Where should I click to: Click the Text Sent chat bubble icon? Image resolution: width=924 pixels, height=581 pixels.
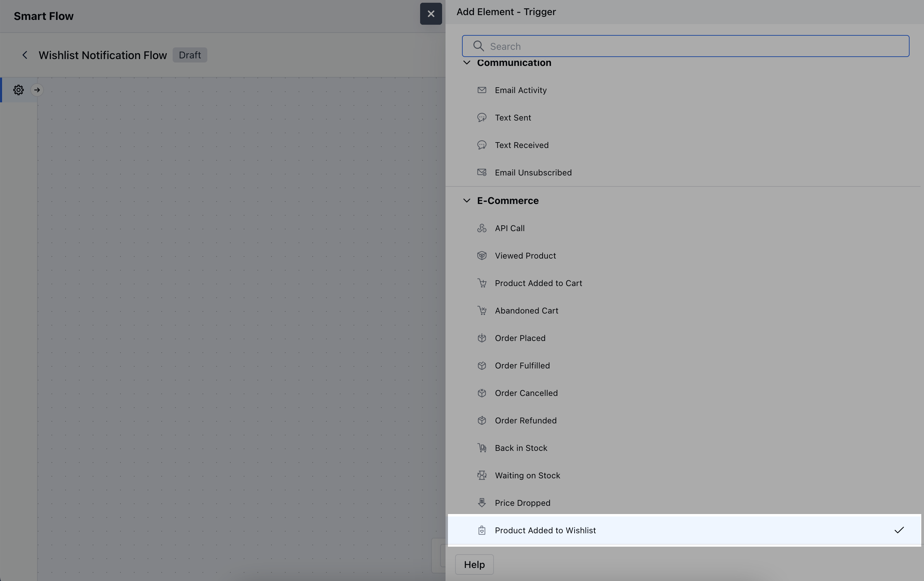point(482,117)
